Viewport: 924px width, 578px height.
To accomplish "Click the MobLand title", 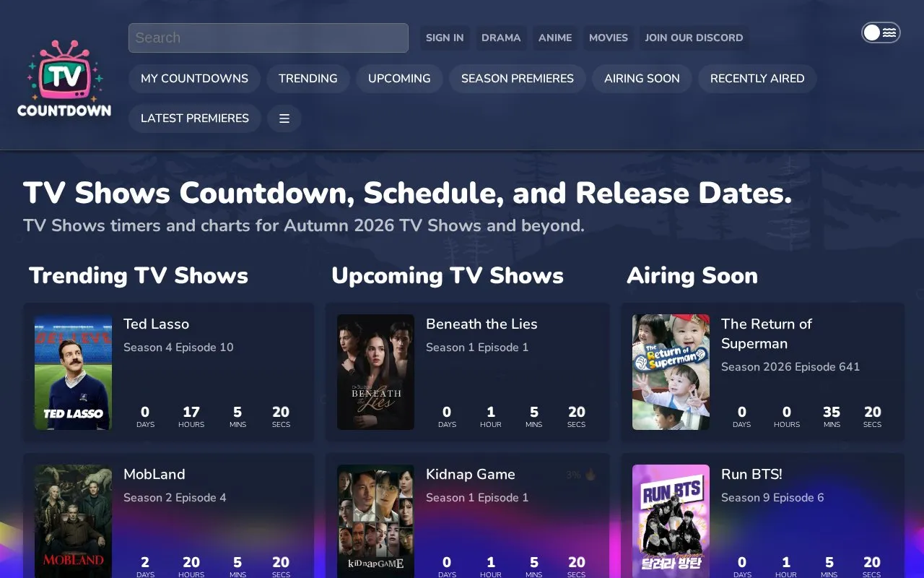I will 154,475.
